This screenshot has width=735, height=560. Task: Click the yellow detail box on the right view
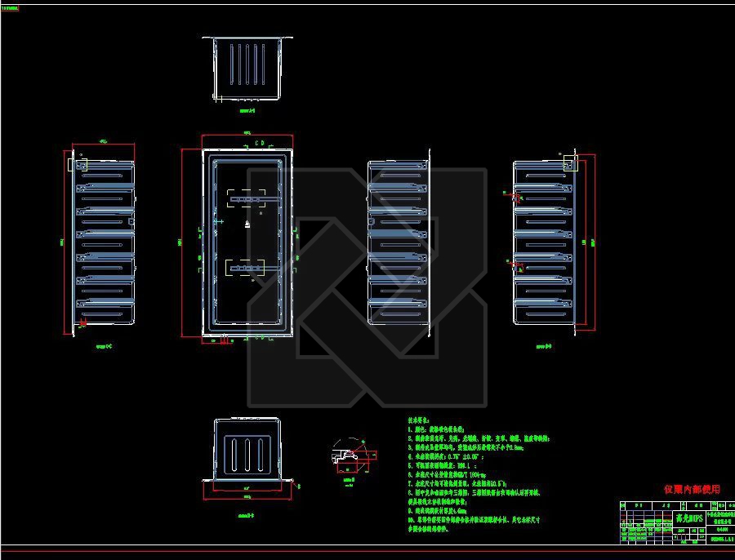(x=571, y=162)
